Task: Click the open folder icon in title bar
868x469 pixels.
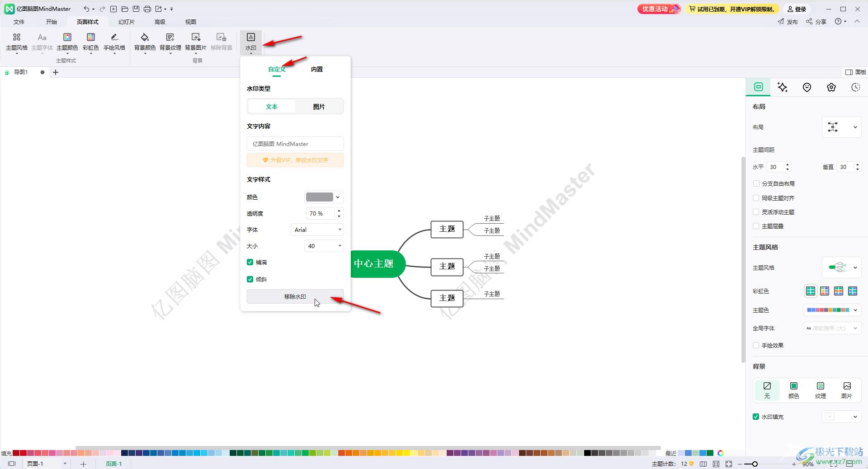Action: 125,9
